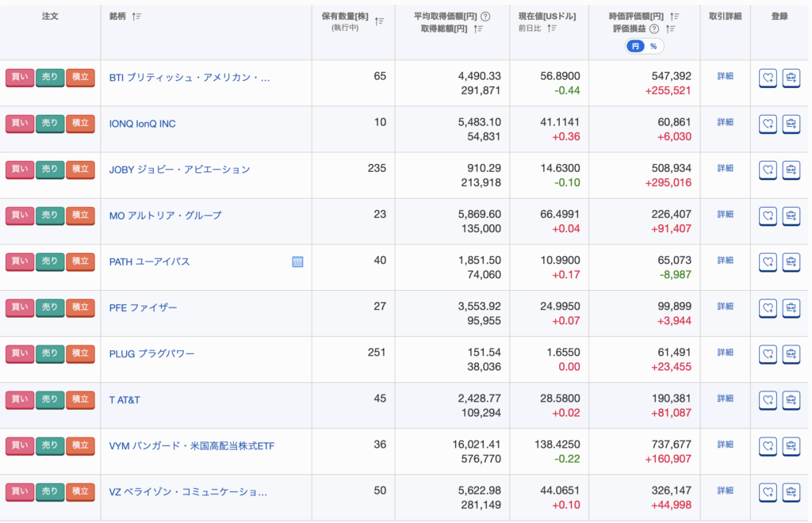
Task: Open 詳細 link for BTI row
Action: coord(725,76)
